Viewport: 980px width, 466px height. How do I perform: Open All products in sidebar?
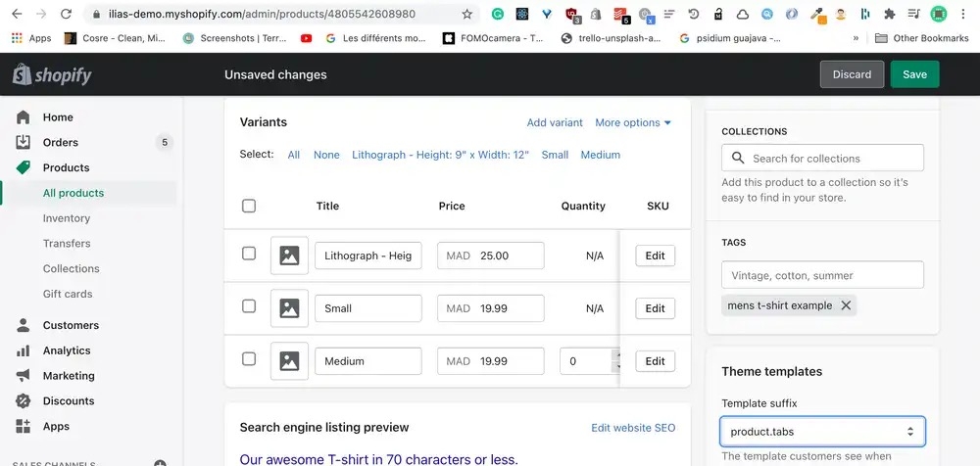tap(73, 193)
